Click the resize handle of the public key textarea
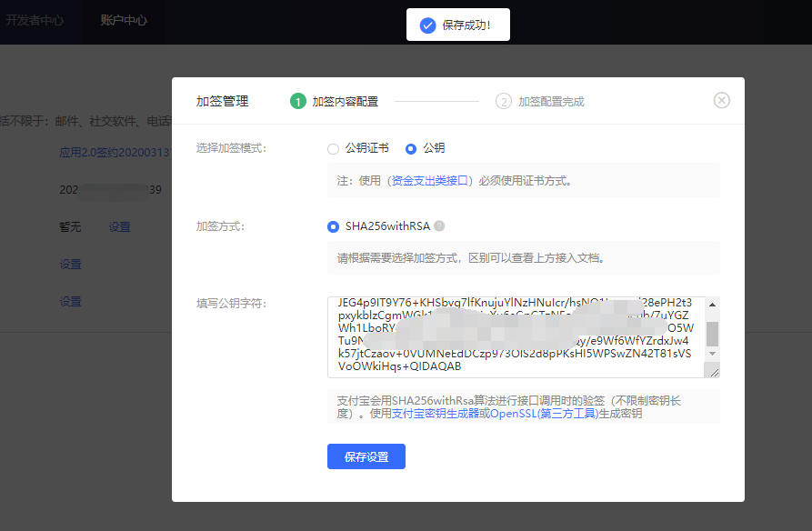The image size is (812, 531). 714,371
